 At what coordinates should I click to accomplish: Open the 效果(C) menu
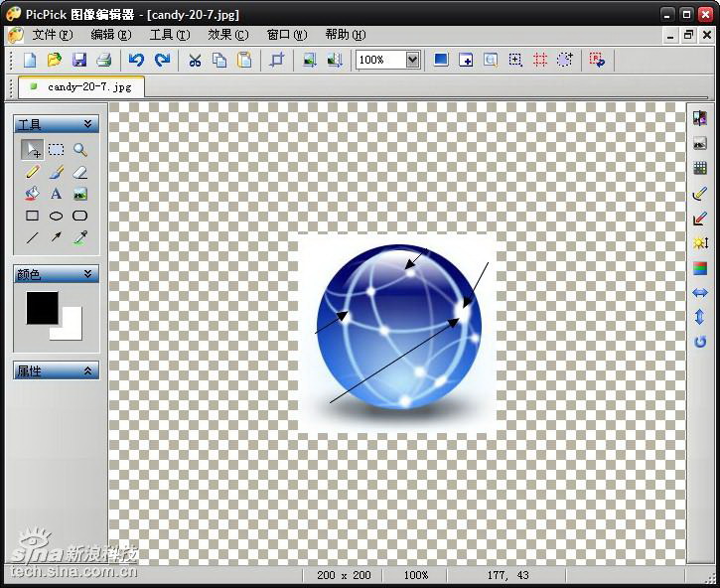tap(228, 35)
